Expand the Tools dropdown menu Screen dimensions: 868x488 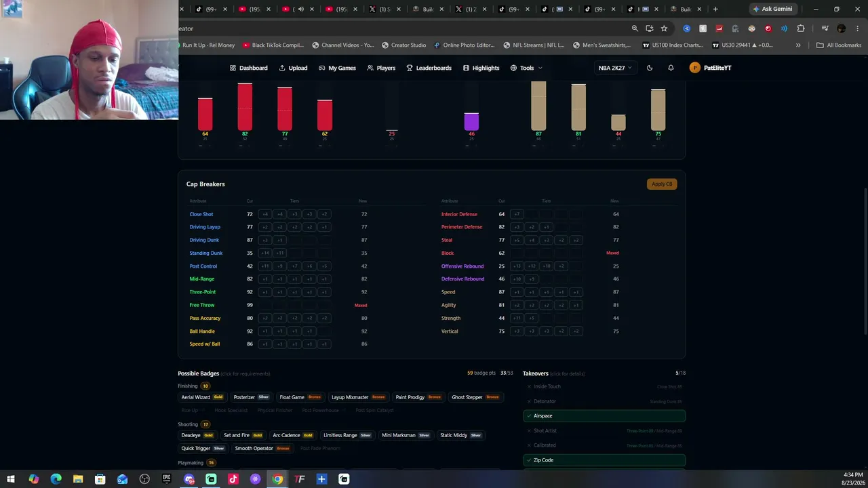pos(526,68)
